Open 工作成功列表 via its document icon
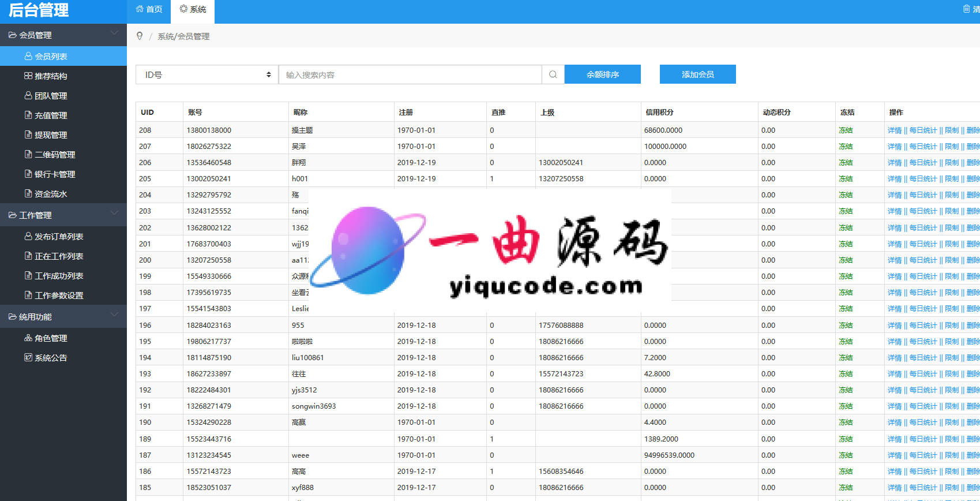980x501 pixels. point(28,276)
